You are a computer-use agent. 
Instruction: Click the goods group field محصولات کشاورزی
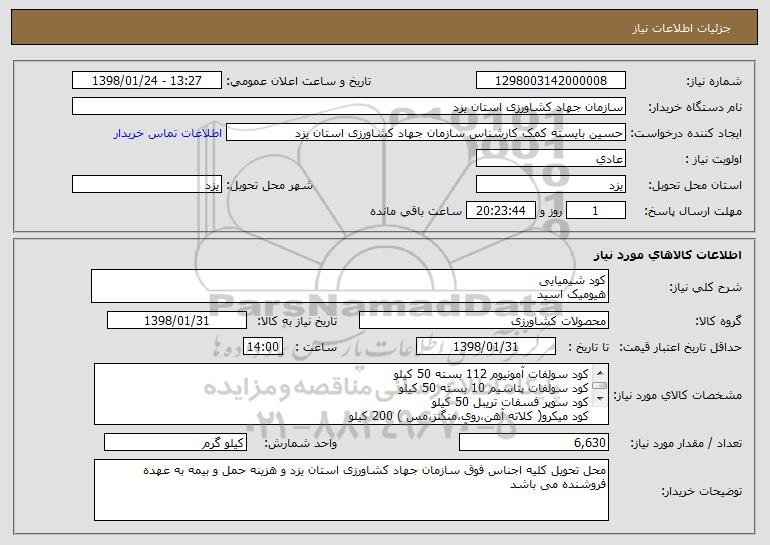pos(484,320)
